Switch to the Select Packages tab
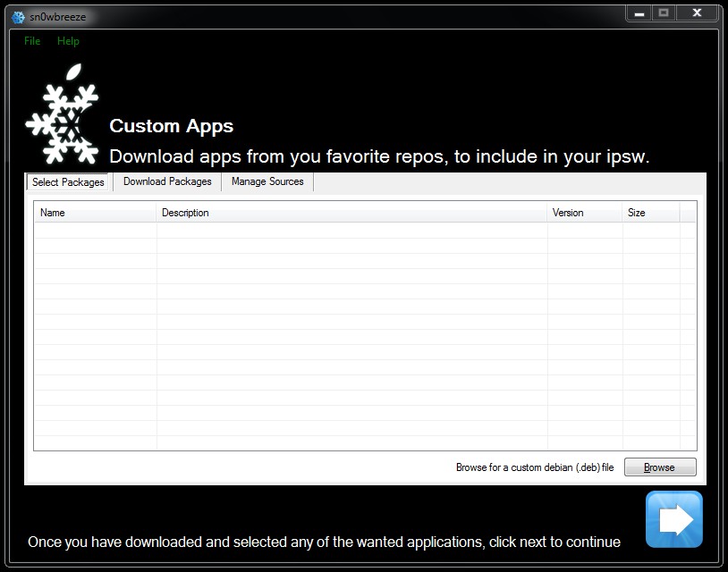Image resolution: width=728 pixels, height=572 pixels. point(68,182)
